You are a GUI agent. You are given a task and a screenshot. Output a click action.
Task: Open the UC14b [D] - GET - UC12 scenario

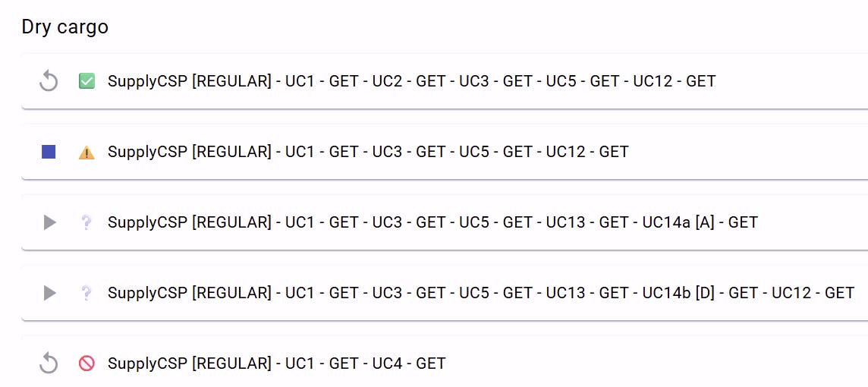tap(445, 292)
